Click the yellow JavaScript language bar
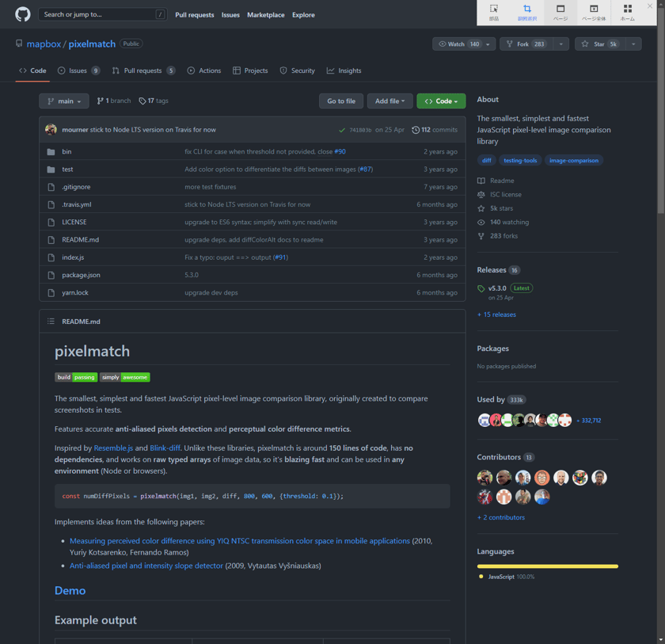This screenshot has height=644, width=665. [548, 566]
